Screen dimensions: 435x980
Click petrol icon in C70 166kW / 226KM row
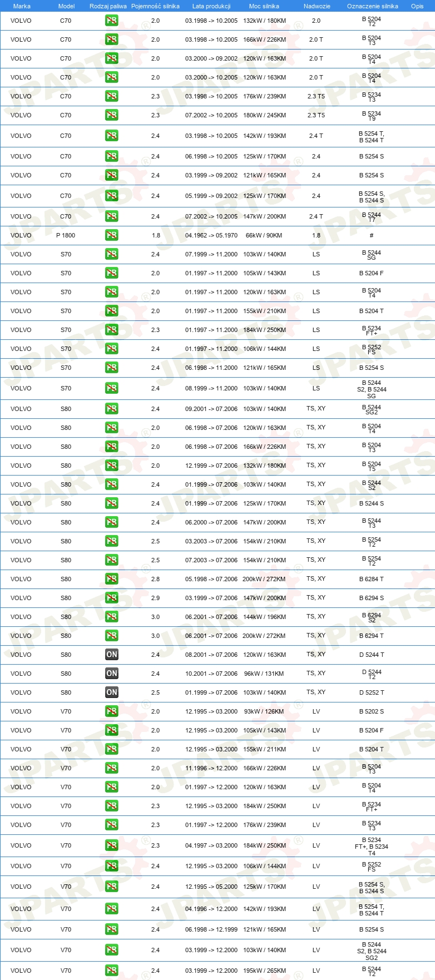pos(112,39)
